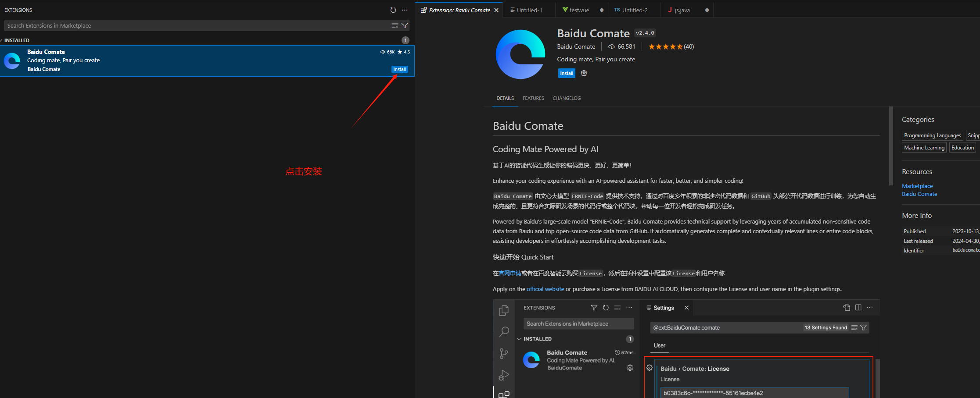
Task: Switch to the CHANGELOG tab
Action: pos(567,98)
